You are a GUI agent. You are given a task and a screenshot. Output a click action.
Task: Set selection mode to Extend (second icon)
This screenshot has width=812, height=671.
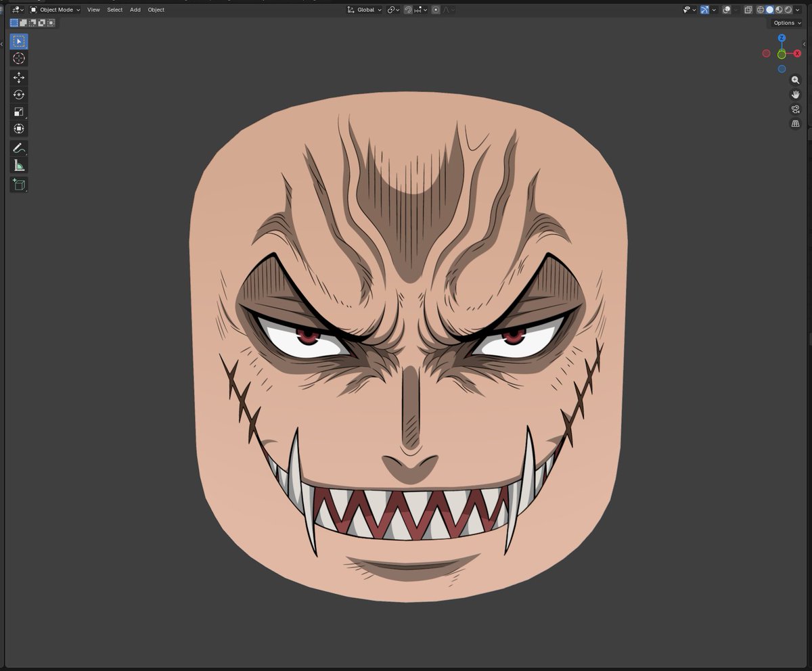(x=23, y=23)
